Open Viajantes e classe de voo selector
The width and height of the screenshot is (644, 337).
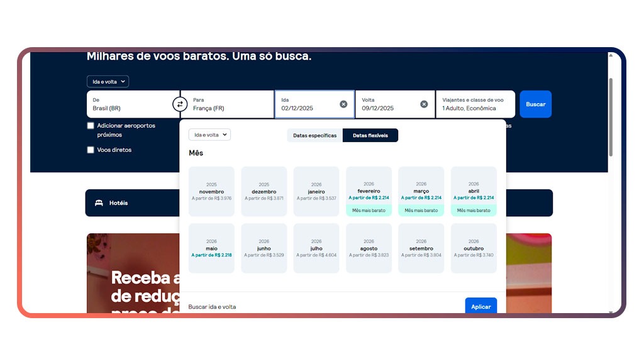pos(475,104)
